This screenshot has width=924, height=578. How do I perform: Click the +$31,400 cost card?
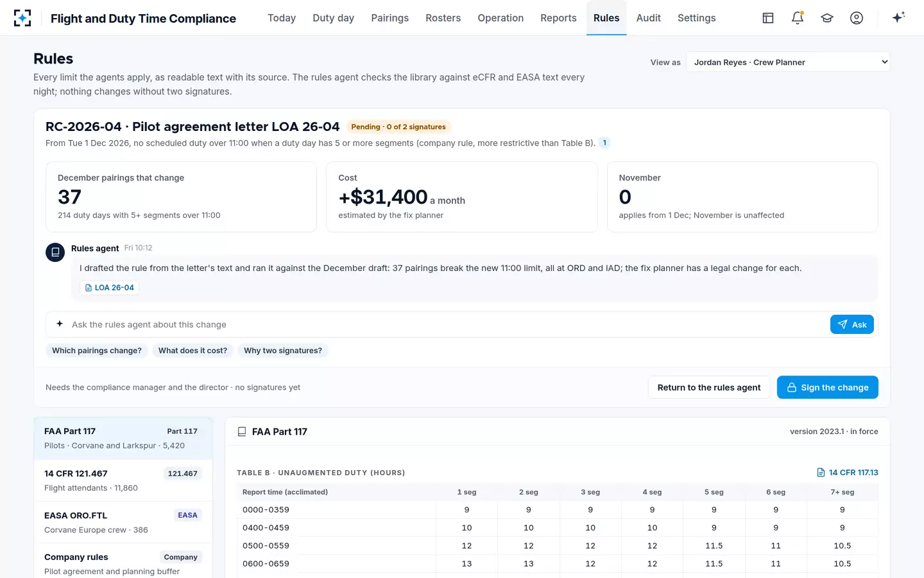[462, 197]
